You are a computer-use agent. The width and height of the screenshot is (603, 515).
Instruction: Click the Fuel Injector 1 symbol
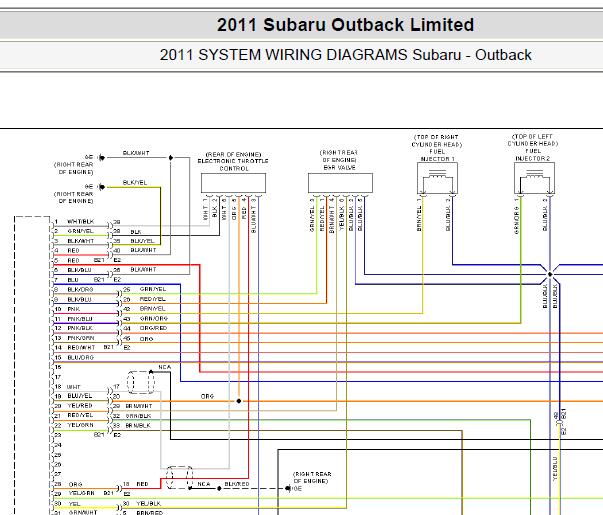(x=437, y=178)
